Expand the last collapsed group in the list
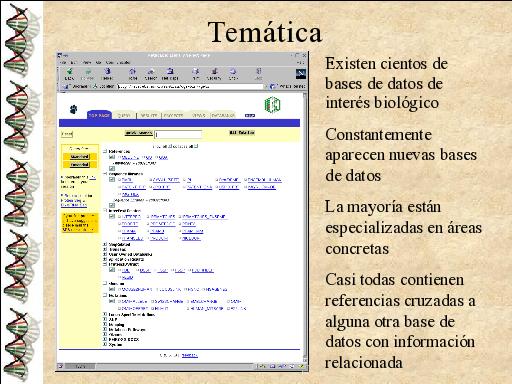 tap(105, 344)
